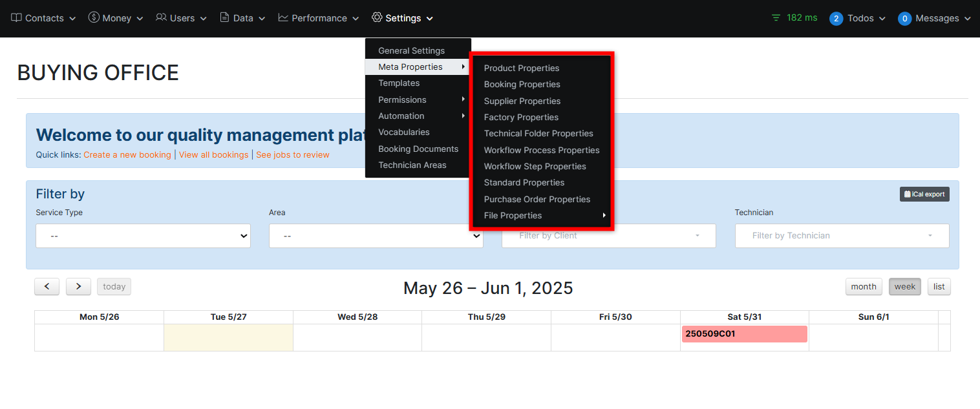The height and width of the screenshot is (409, 980).
Task: Open the Service Type dropdown
Action: point(143,236)
